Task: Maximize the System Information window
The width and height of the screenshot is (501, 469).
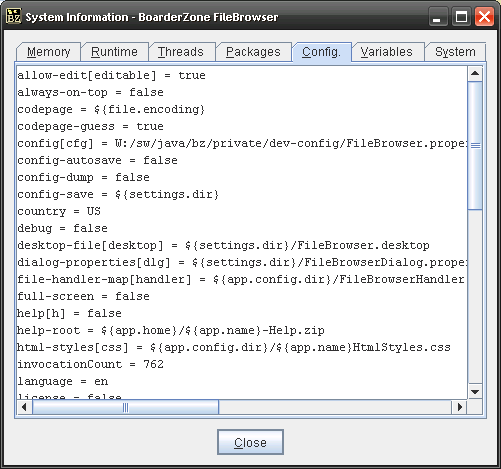Action: tap(461, 17)
